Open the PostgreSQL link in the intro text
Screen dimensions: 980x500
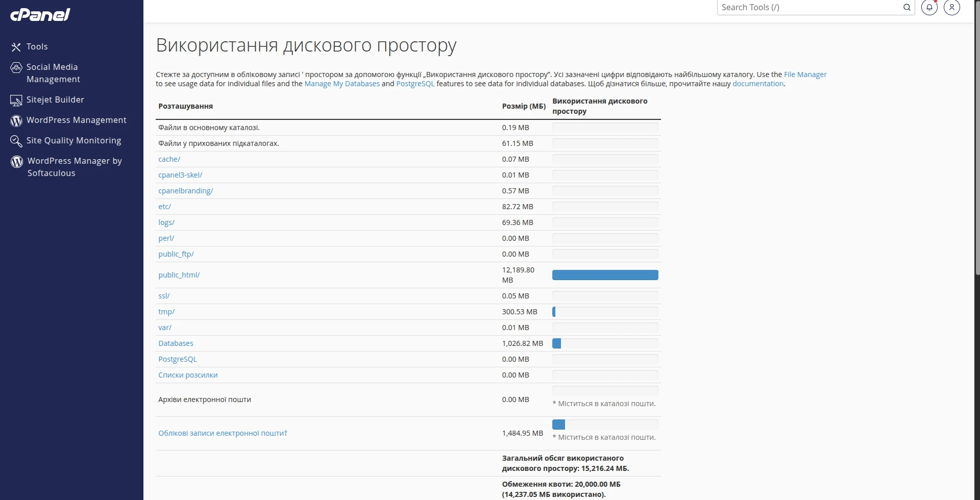pyautogui.click(x=415, y=83)
